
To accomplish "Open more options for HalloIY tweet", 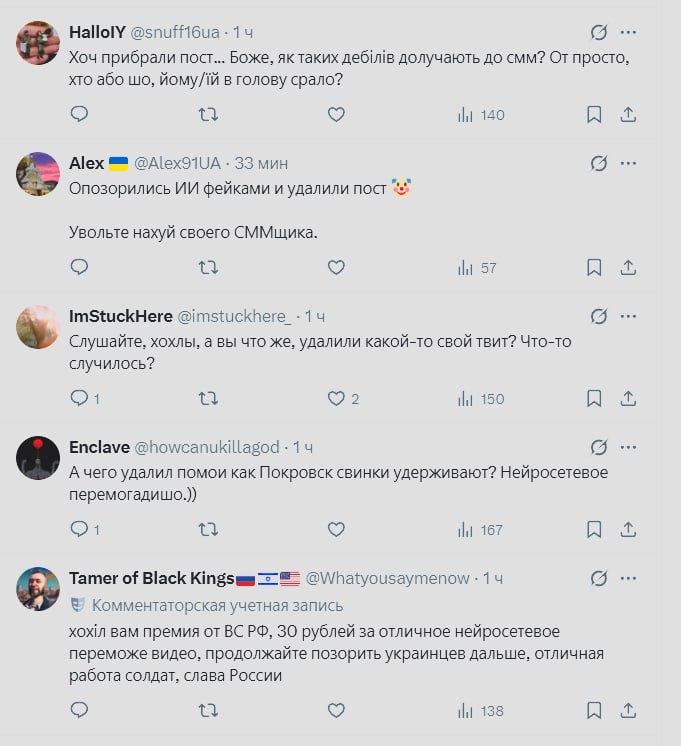I will point(628,31).
